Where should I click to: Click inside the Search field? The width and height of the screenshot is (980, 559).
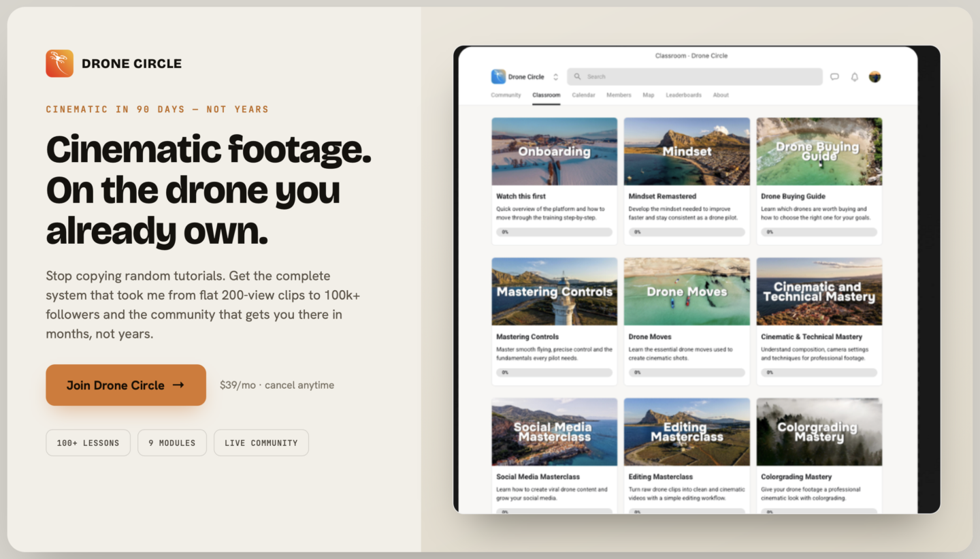point(695,77)
